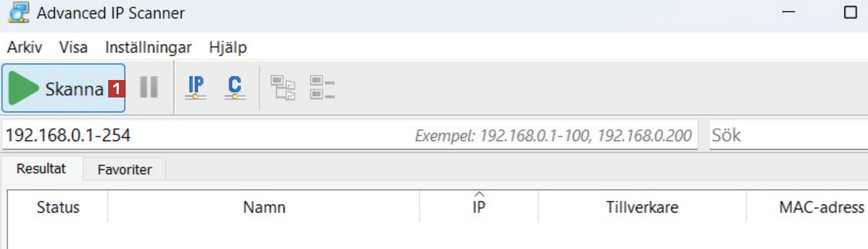Image resolution: width=868 pixels, height=249 pixels.
Task: Click the collapse all list icon
Action: (322, 87)
